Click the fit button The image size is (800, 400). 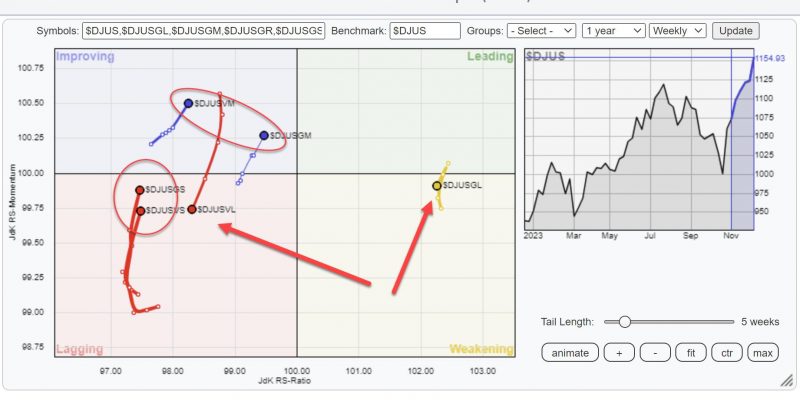(x=691, y=353)
